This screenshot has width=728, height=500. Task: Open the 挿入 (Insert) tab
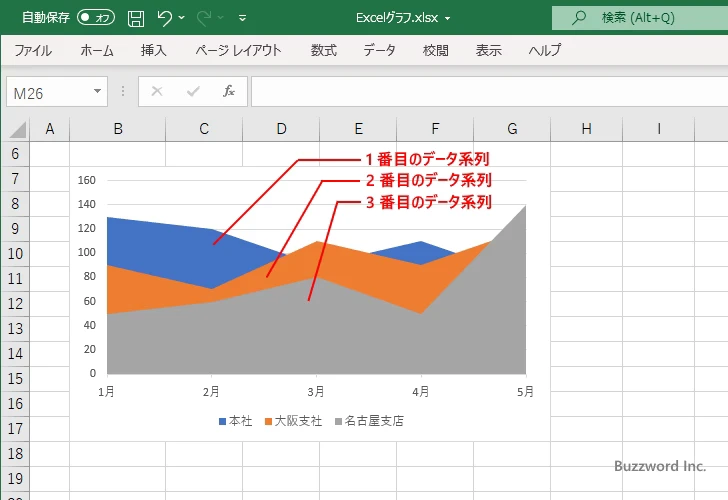click(x=153, y=50)
